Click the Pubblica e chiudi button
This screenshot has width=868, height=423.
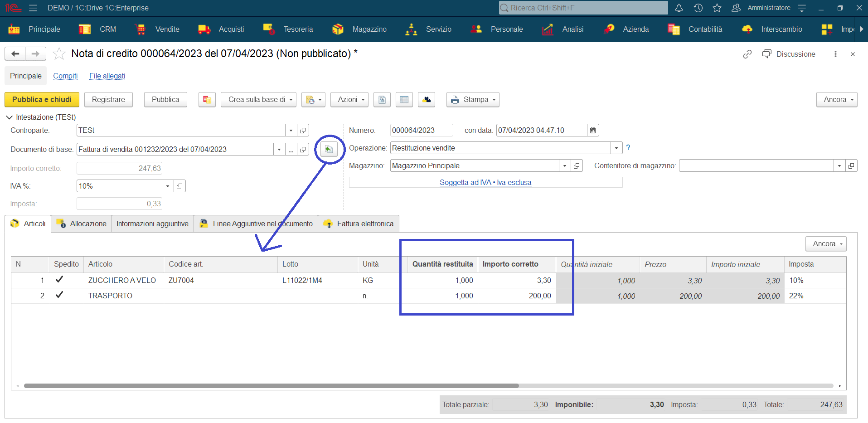tap(42, 100)
